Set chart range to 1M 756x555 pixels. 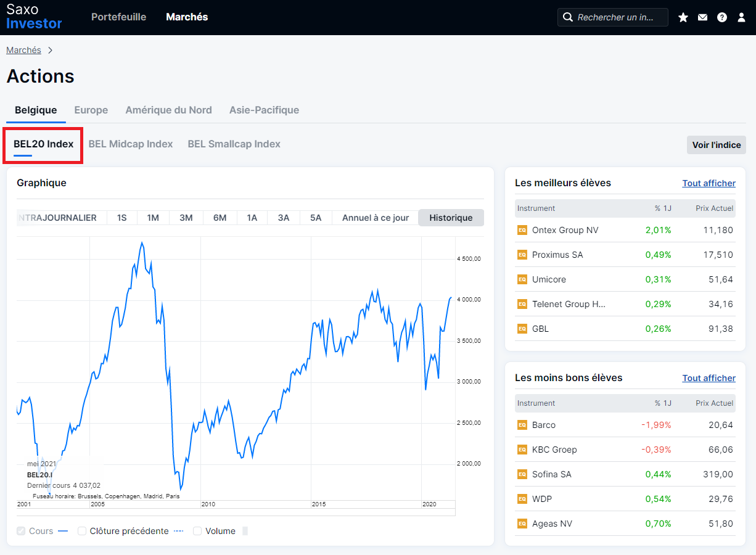click(153, 218)
